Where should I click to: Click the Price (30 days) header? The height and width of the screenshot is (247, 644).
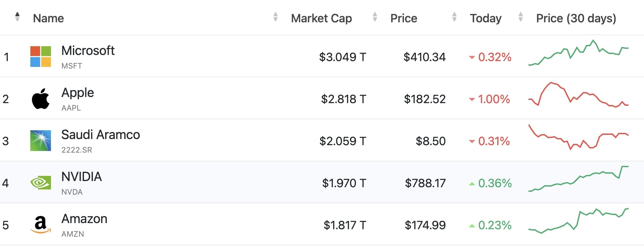point(576,18)
